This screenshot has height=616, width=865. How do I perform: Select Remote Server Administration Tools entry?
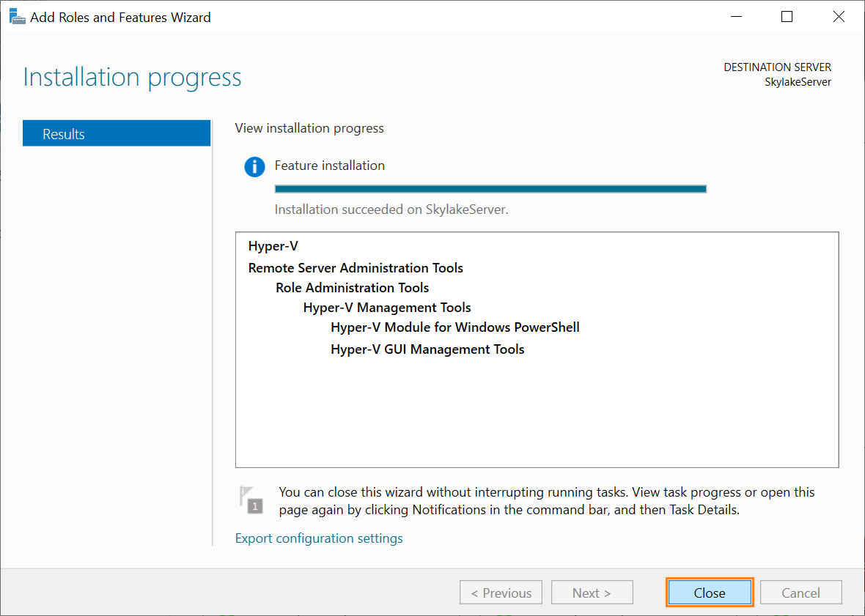pyautogui.click(x=356, y=268)
